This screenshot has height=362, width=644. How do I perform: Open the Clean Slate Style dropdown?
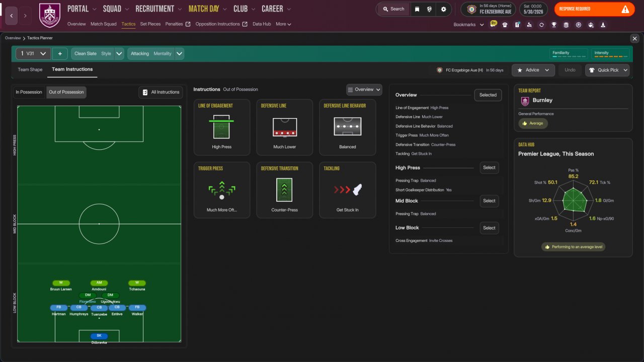click(98, 53)
